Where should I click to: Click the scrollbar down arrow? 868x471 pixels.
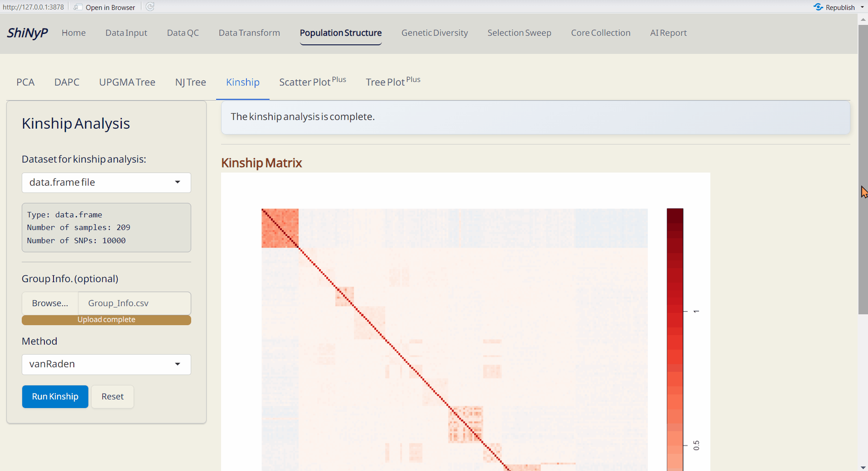863,467
